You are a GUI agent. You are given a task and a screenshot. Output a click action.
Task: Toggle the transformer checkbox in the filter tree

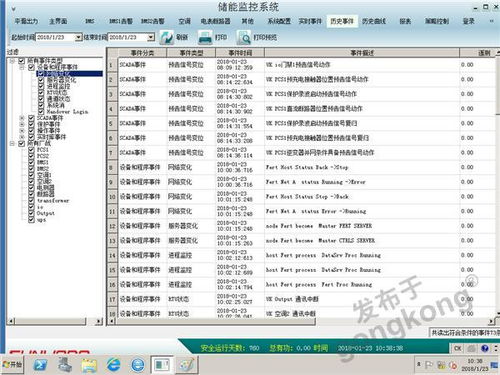(31, 201)
